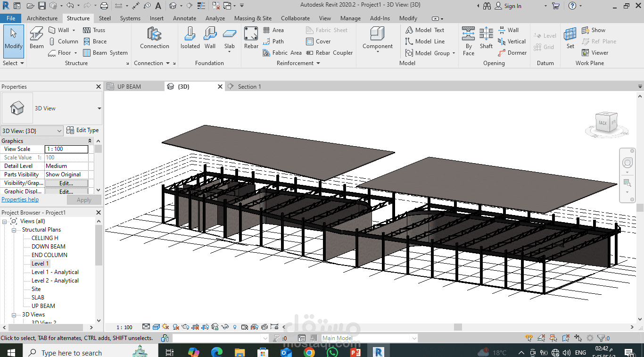Screen dimensions: 644x357
Task: Activate the Rebar reinforcement tool
Action: [x=251, y=38]
